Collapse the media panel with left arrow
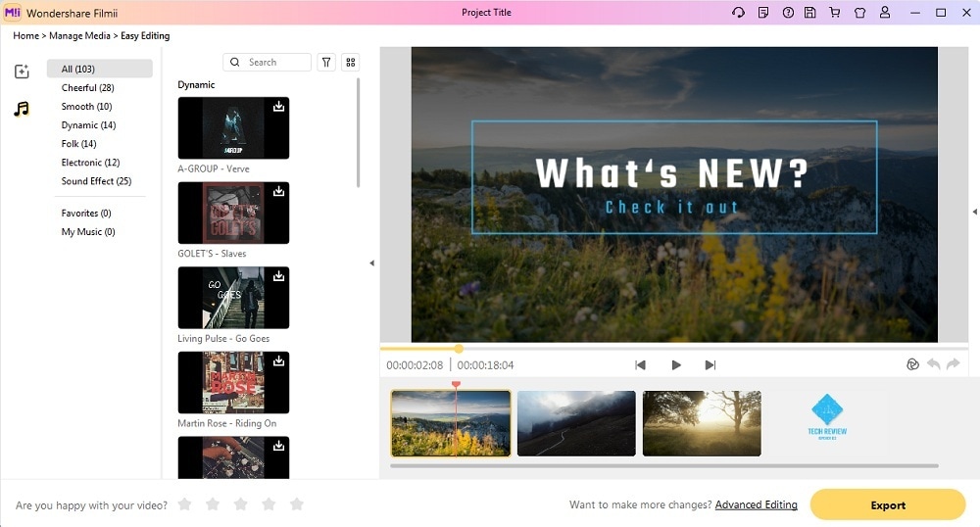Viewport: 980px width, 527px height. coord(371,263)
